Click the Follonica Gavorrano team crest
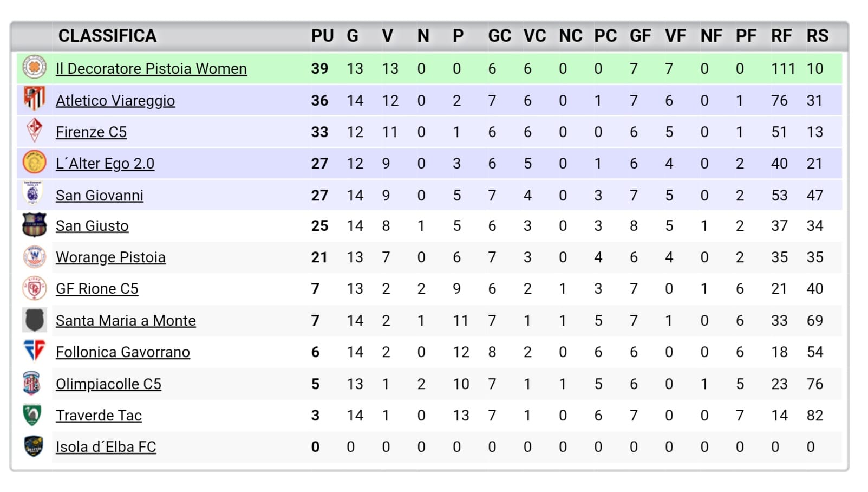The width and height of the screenshot is (868, 492). pos(34,351)
